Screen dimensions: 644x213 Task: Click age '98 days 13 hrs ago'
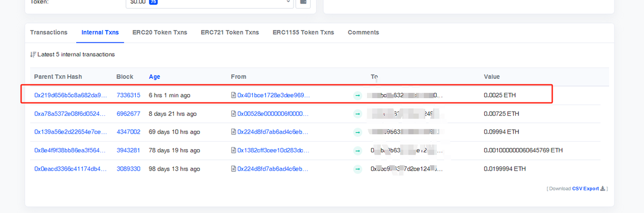click(174, 168)
